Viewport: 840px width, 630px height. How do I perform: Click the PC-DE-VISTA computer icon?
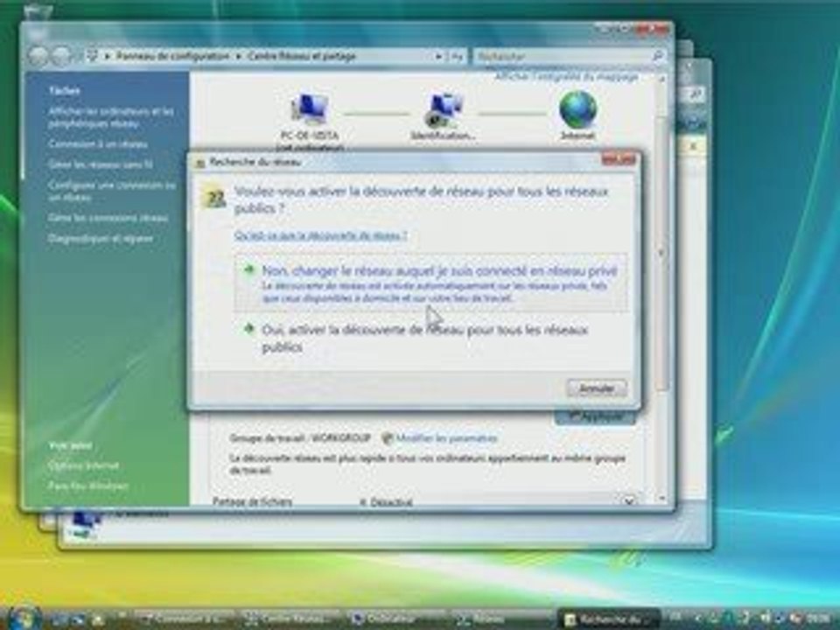click(x=310, y=109)
